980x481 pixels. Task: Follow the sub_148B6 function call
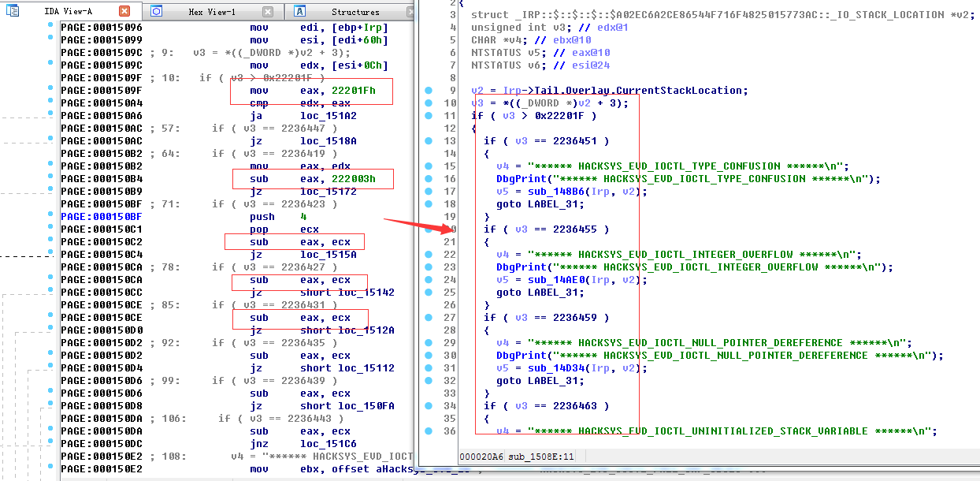pyautogui.click(x=550, y=192)
